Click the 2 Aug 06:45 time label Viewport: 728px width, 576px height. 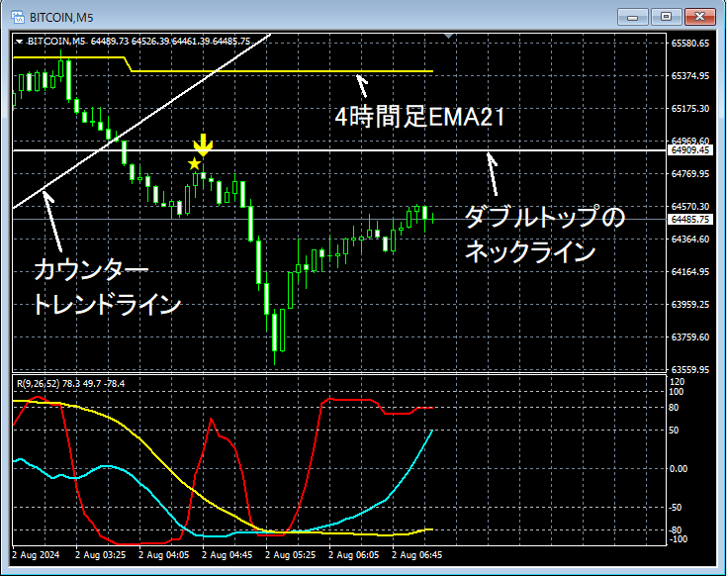[x=417, y=555]
